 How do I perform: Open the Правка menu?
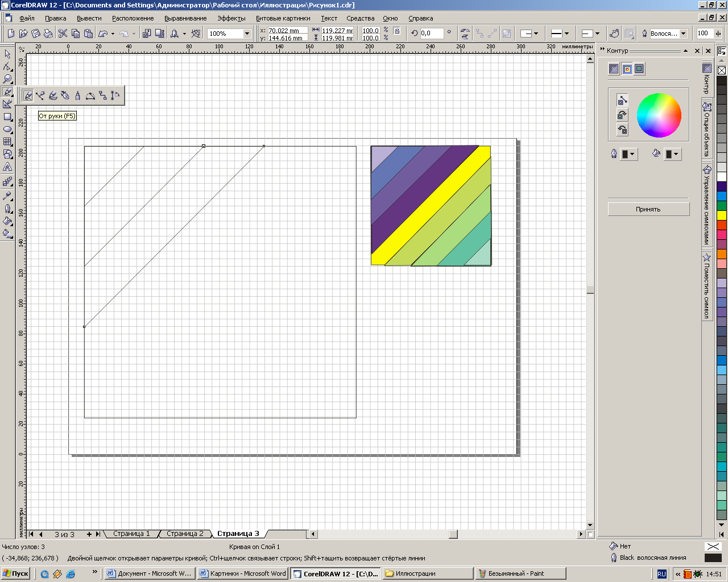click(x=56, y=18)
